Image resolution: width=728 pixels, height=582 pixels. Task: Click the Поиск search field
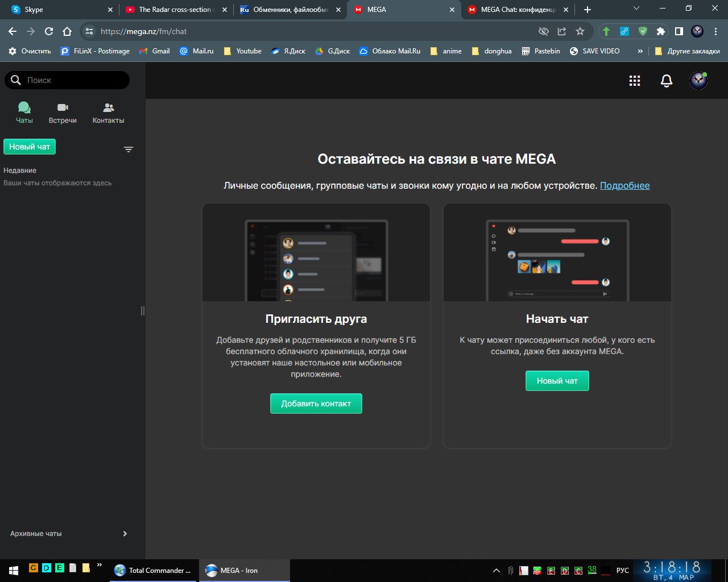pyautogui.click(x=67, y=80)
